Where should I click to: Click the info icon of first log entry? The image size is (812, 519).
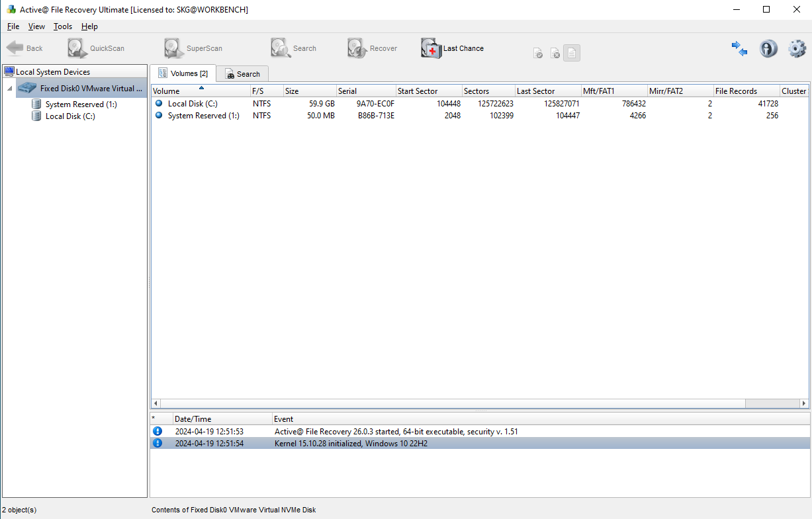click(158, 431)
